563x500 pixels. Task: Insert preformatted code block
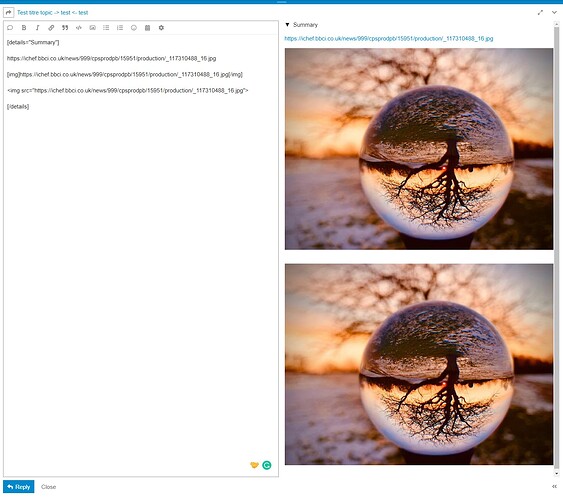coord(79,28)
